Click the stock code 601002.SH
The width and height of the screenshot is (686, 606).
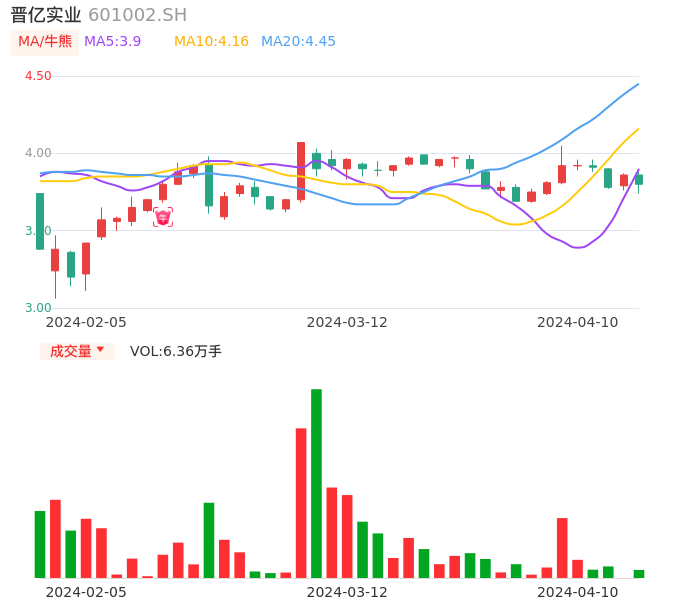(x=137, y=15)
